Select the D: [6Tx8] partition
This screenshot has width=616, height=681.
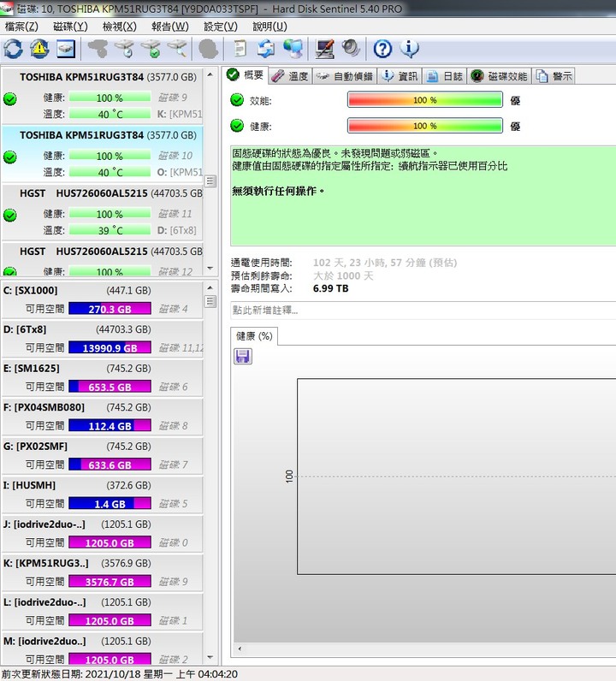[103, 338]
